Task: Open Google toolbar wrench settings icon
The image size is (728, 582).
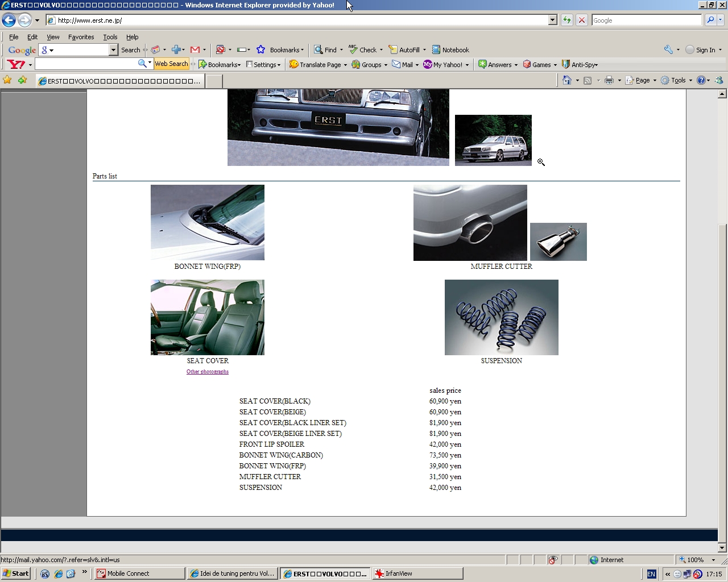Action: [x=668, y=50]
